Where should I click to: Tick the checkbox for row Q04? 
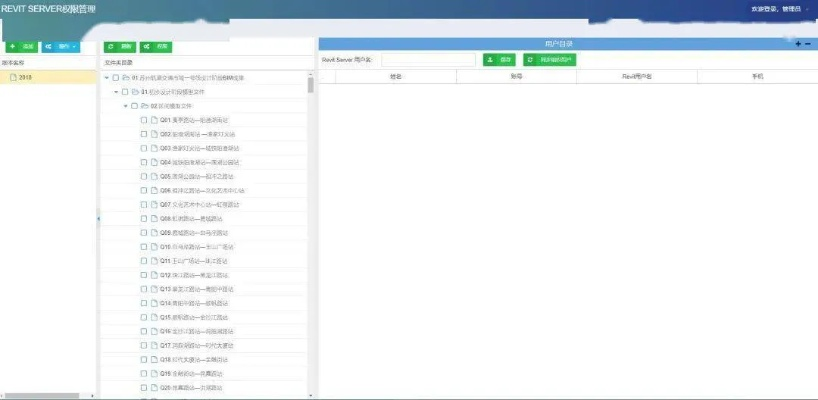coord(144,162)
